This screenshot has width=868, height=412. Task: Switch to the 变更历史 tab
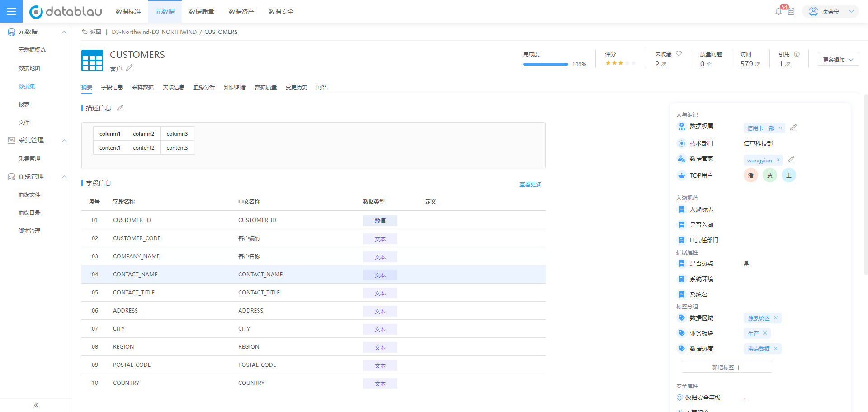pos(297,87)
